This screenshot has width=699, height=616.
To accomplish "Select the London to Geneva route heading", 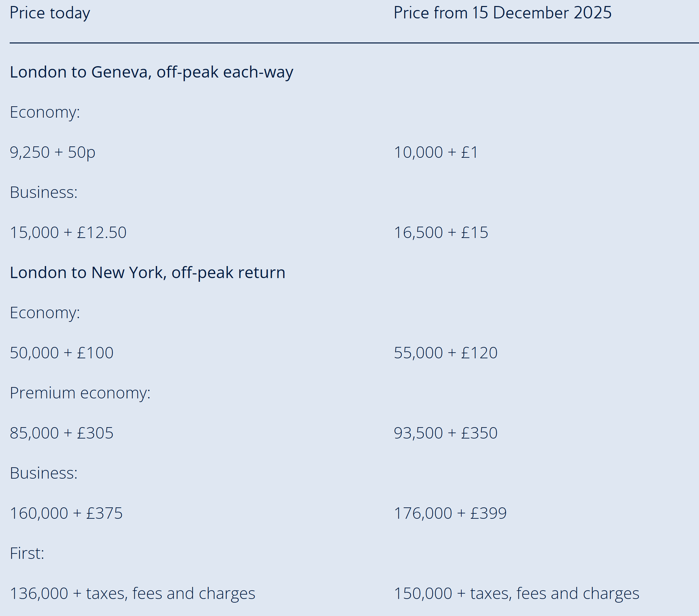I will 151,72.
